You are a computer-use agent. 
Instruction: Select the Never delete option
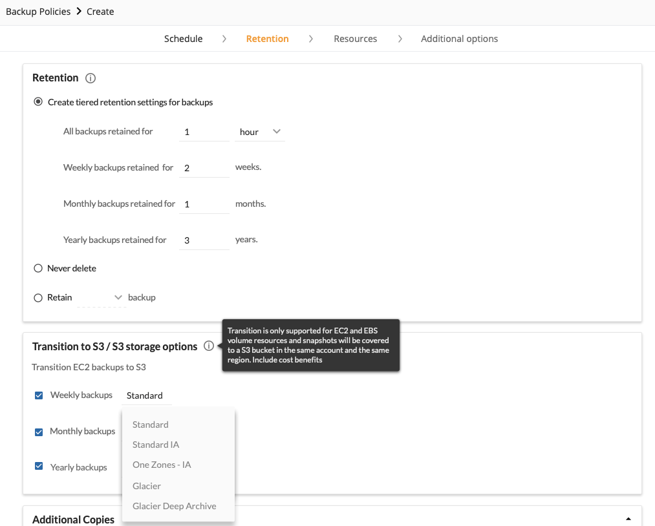click(x=38, y=268)
